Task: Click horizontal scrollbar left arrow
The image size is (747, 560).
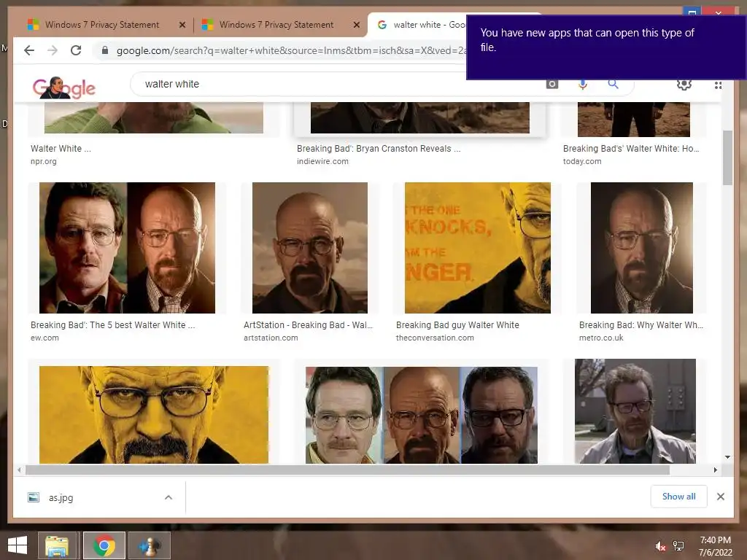Action: pos(18,470)
